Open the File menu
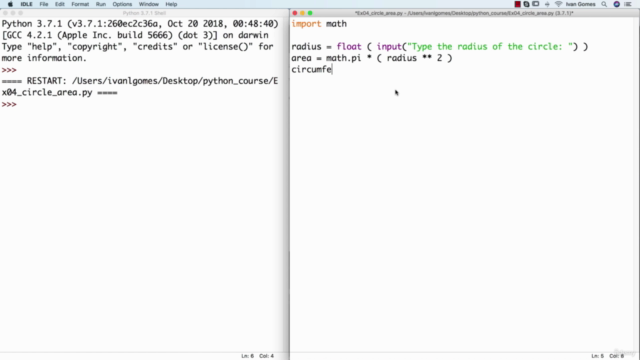This screenshot has height=360, width=640. click(44, 4)
